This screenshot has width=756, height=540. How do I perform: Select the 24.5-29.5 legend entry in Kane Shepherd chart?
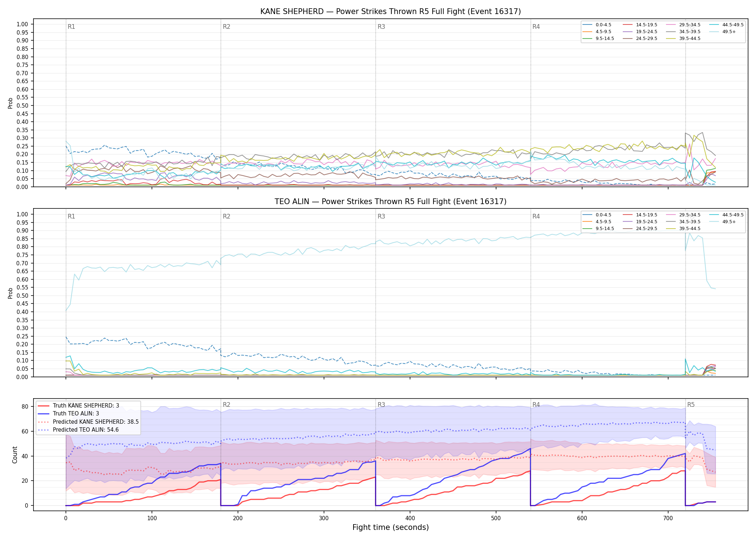point(640,39)
